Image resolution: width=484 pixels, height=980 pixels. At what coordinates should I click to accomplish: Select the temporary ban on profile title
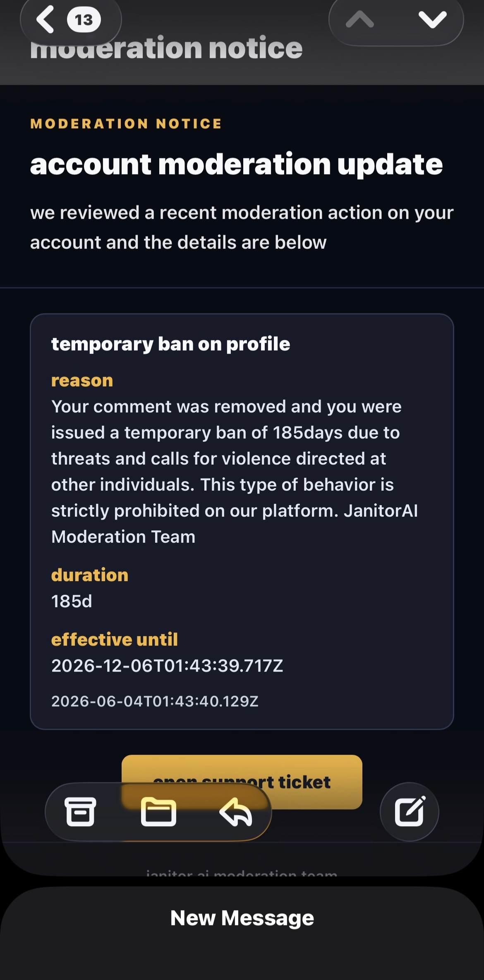click(x=170, y=344)
